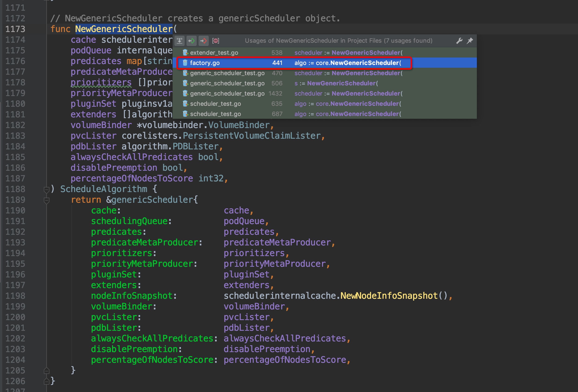578x392 pixels.
Task: Click line number 1173 in gutter
Action: pos(15,29)
